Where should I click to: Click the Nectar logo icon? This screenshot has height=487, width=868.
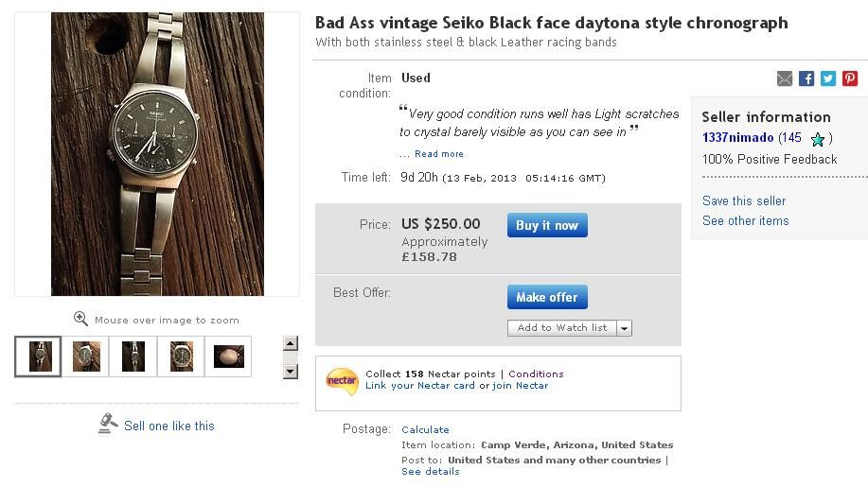coord(342,380)
